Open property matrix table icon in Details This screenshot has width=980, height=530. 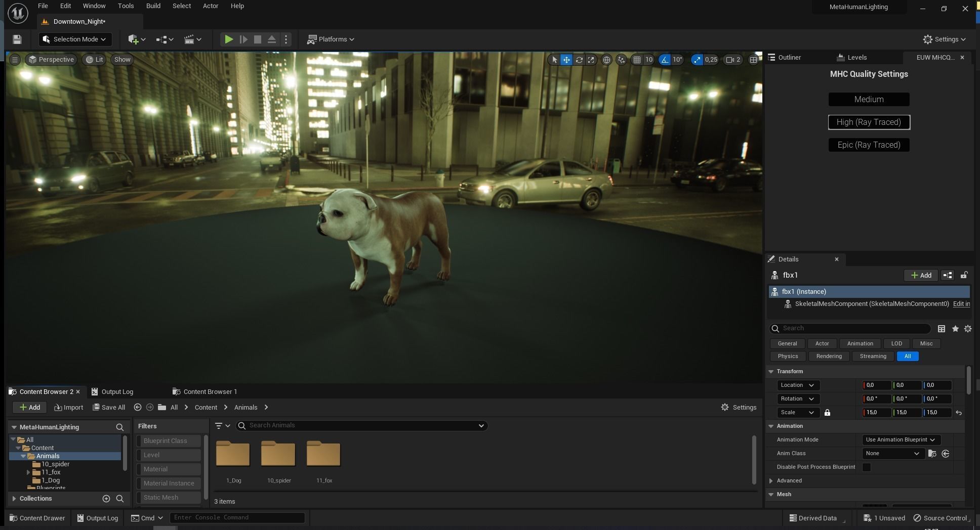[941, 329]
